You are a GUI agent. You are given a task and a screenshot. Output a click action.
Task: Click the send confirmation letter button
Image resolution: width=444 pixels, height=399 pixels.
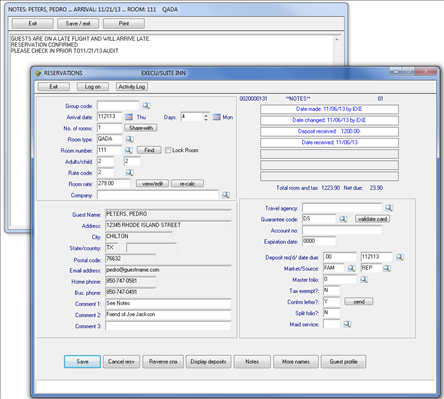point(359,302)
